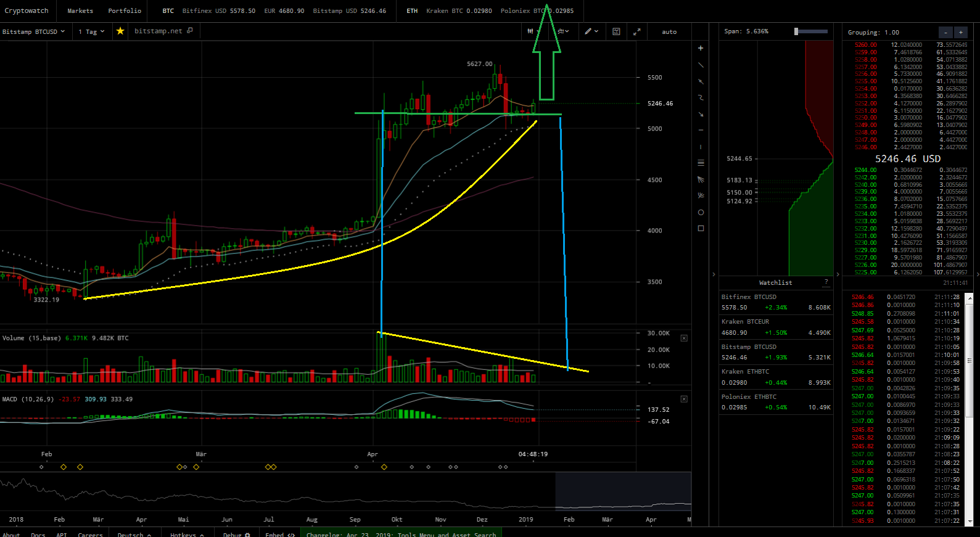Open the Changelog Apr 23, 2019 announcement
The height and width of the screenshot is (537, 980).
[x=401, y=535]
